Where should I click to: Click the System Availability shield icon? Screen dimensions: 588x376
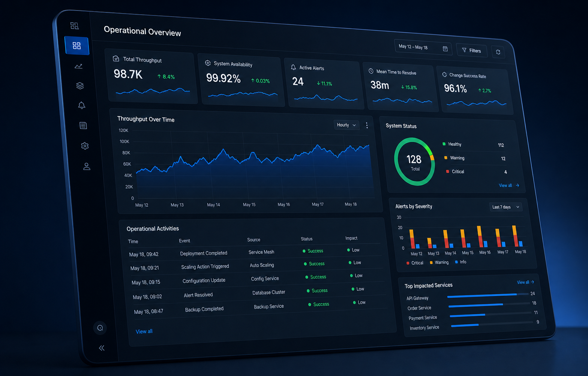point(208,63)
